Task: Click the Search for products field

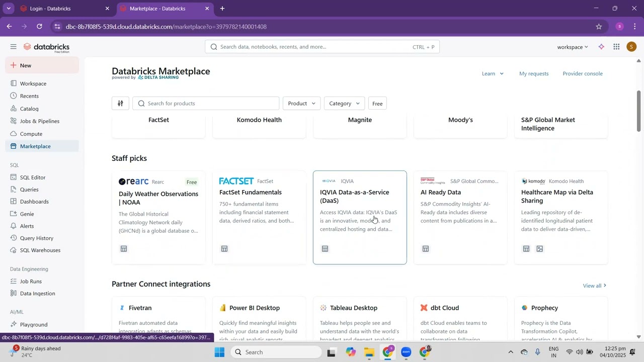Action: (x=206, y=103)
